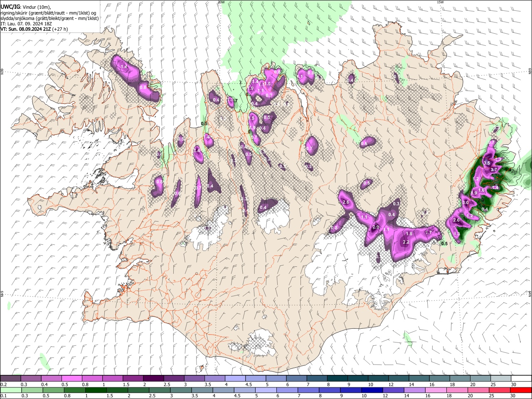Screen dimensions: 532x399
Task: Pick the grey-purple 0.2 swatch in purple legend row
Action: (10, 379)
